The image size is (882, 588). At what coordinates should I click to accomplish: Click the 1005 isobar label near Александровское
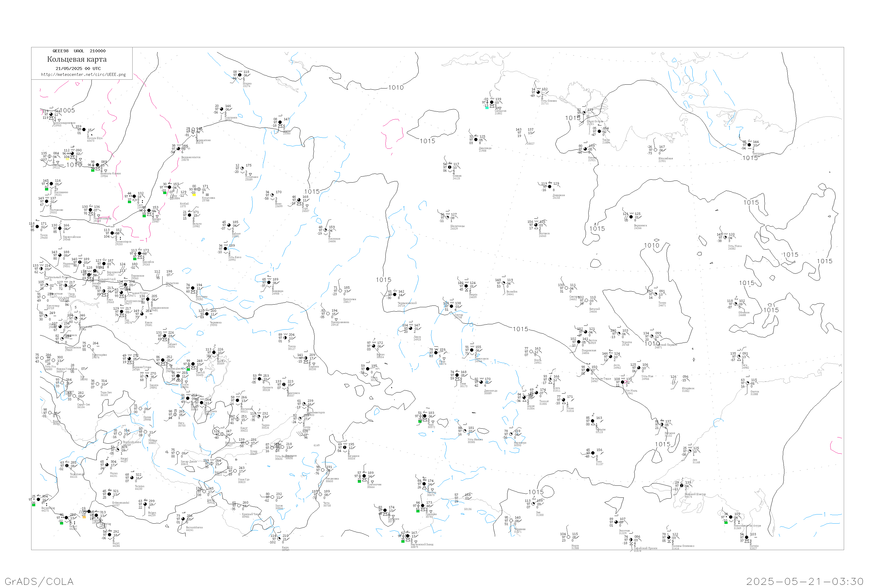[68, 110]
